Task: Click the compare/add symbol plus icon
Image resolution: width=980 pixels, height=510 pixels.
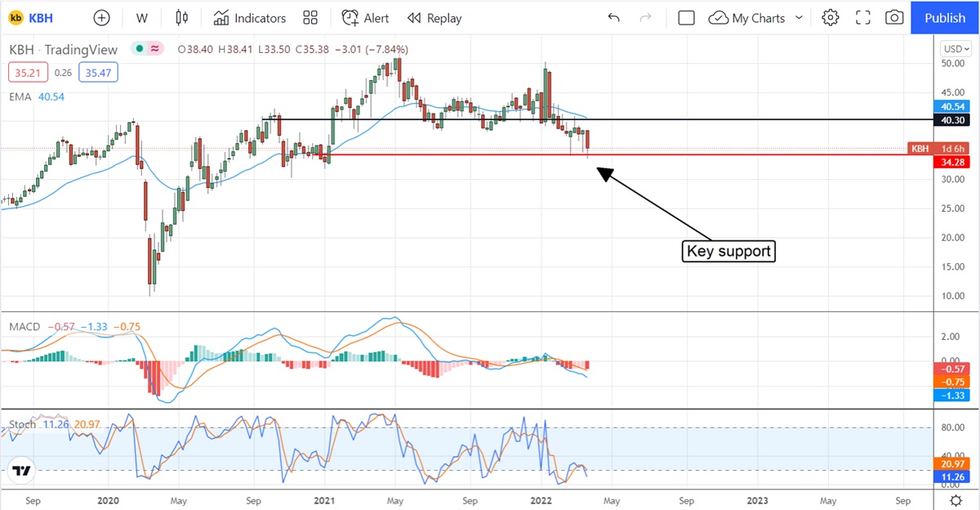Action: [x=101, y=18]
